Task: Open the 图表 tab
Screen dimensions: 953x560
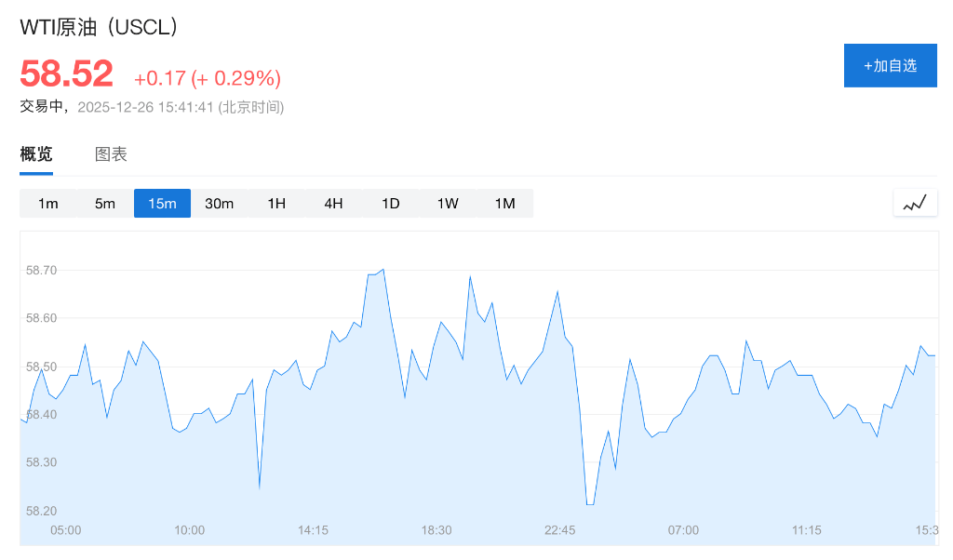Action: tap(111, 154)
